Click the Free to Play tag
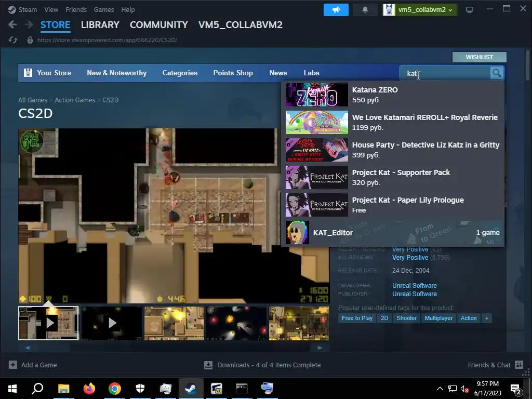The image size is (532, 399). pos(357,318)
